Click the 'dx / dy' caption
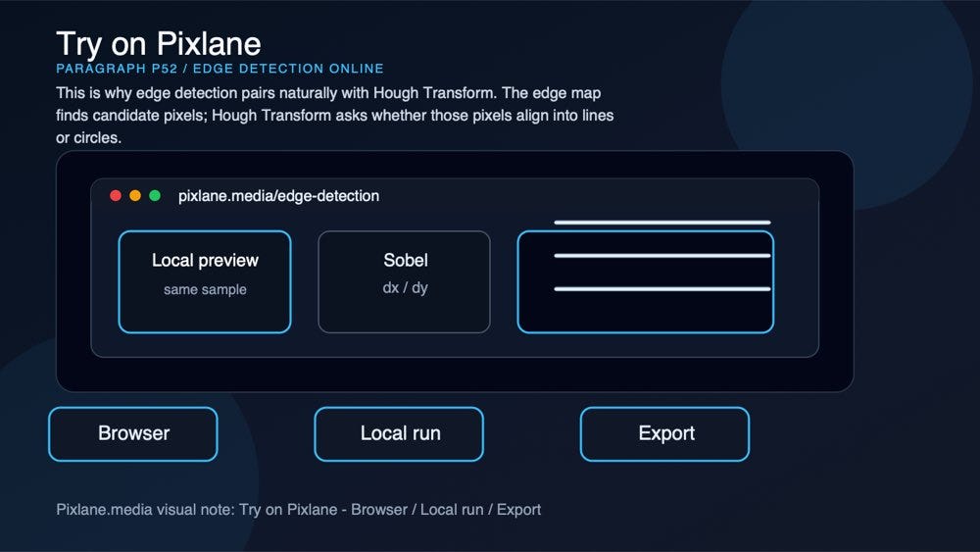Image resolution: width=980 pixels, height=552 pixels. (405, 287)
